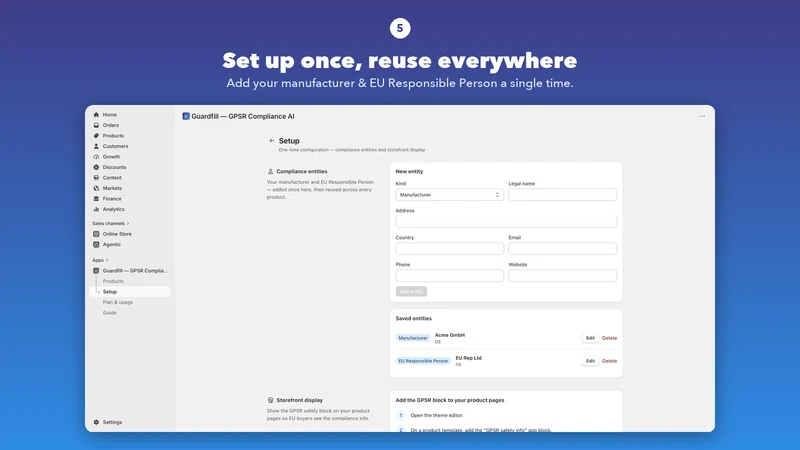Click the Content icon in sidebar
The image size is (800, 450).
tap(96, 178)
